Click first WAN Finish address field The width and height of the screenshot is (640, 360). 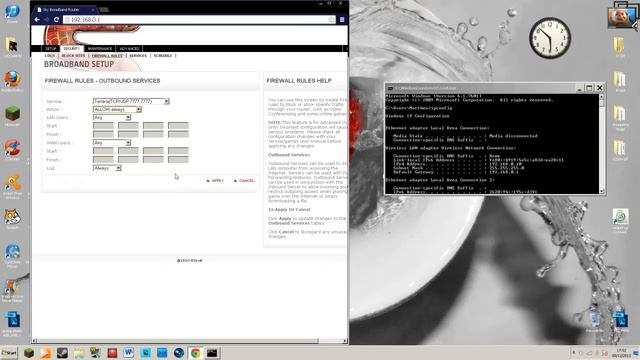[103, 160]
